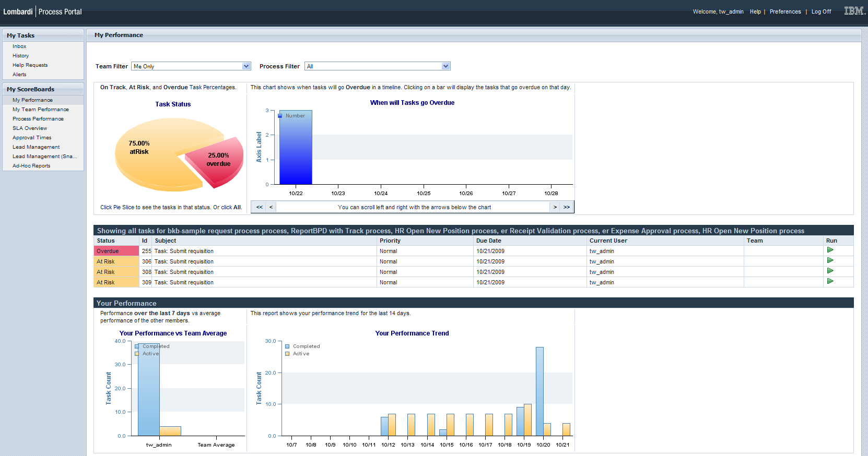Click Active legend swatch in Performance Trend chart
The width and height of the screenshot is (868, 456).
pos(287,354)
